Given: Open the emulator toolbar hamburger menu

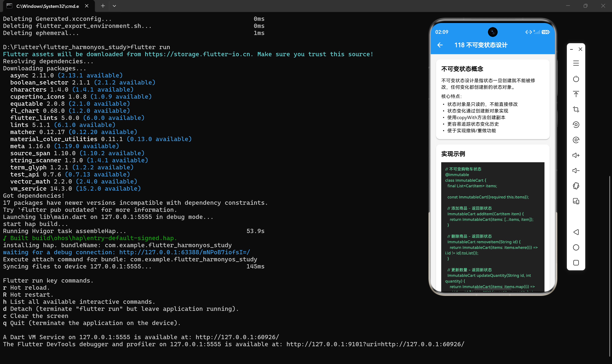Looking at the screenshot, I should pyautogui.click(x=576, y=63).
